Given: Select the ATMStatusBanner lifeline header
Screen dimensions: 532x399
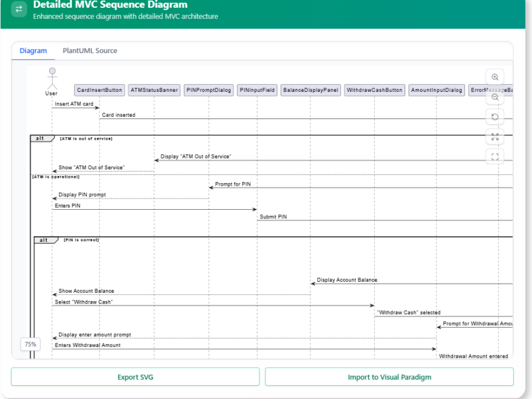Looking at the screenshot, I should [x=155, y=89].
